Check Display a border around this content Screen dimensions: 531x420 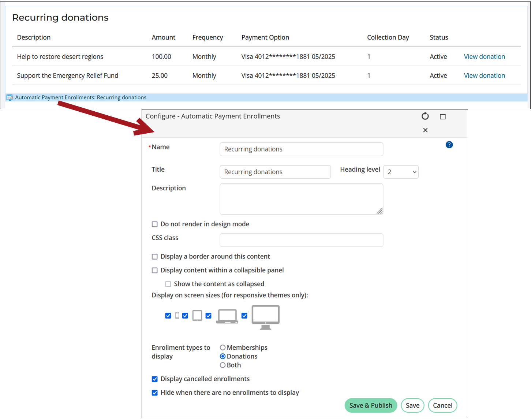[x=155, y=257]
